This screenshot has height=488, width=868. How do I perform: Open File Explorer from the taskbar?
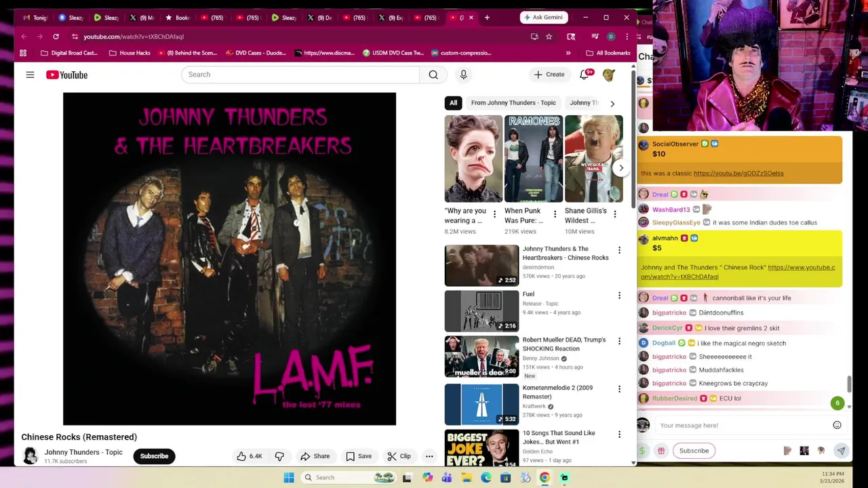(467, 478)
